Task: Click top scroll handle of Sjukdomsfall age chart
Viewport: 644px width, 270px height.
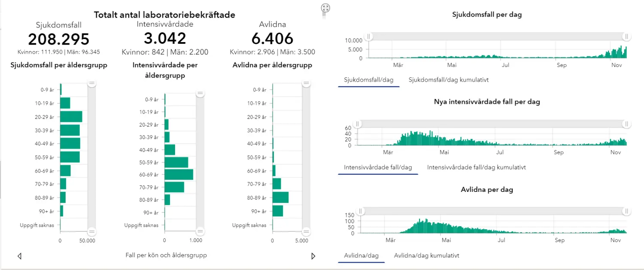Action: tap(91, 84)
